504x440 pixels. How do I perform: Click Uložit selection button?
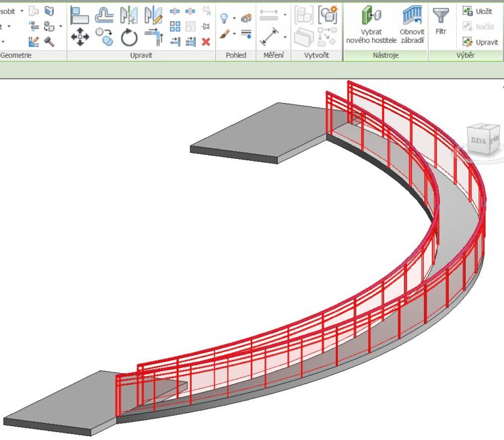point(477,11)
